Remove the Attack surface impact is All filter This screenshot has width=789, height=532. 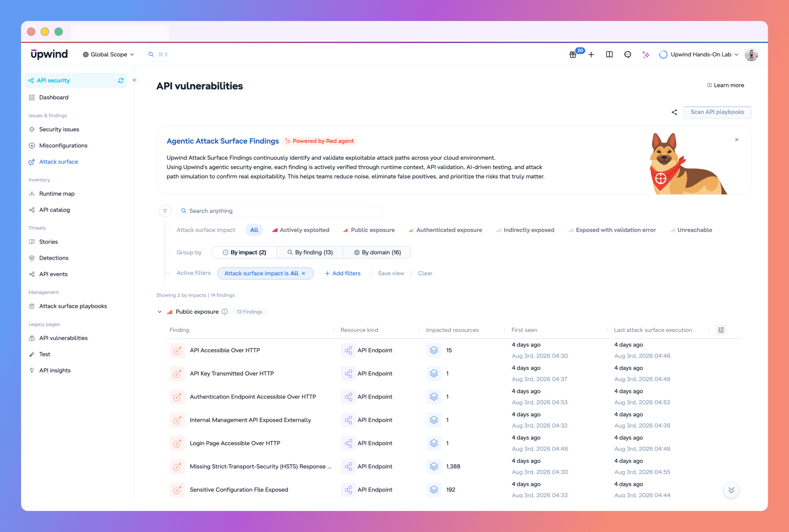[x=303, y=273]
